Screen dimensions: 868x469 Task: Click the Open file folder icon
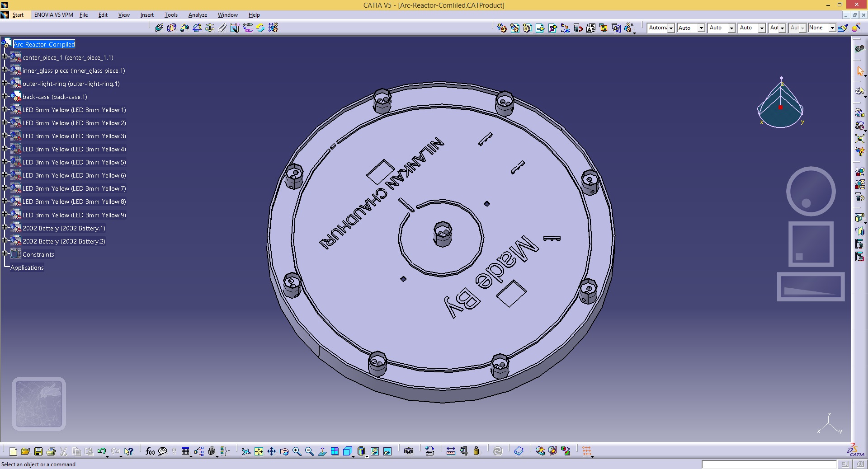tap(26, 451)
